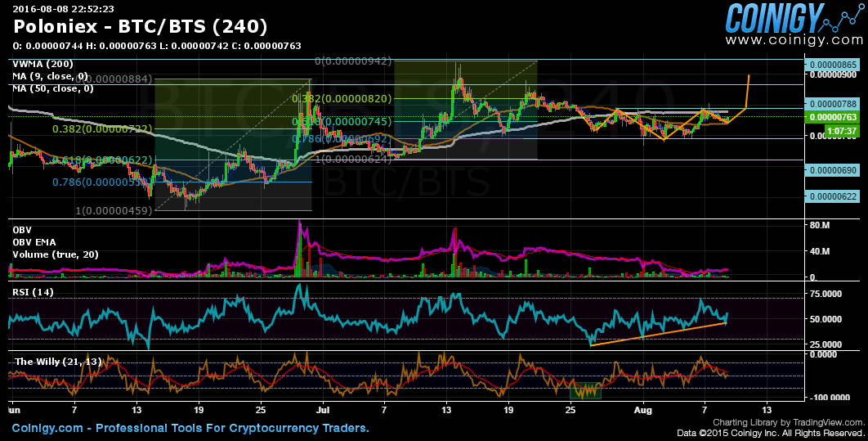
Task: Click the orange trendline on the RSI panel
Action: [658, 334]
